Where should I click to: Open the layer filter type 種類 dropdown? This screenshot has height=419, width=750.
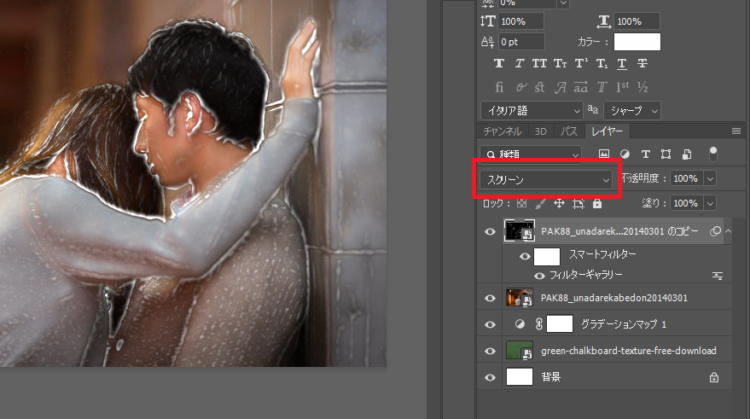pos(531,154)
